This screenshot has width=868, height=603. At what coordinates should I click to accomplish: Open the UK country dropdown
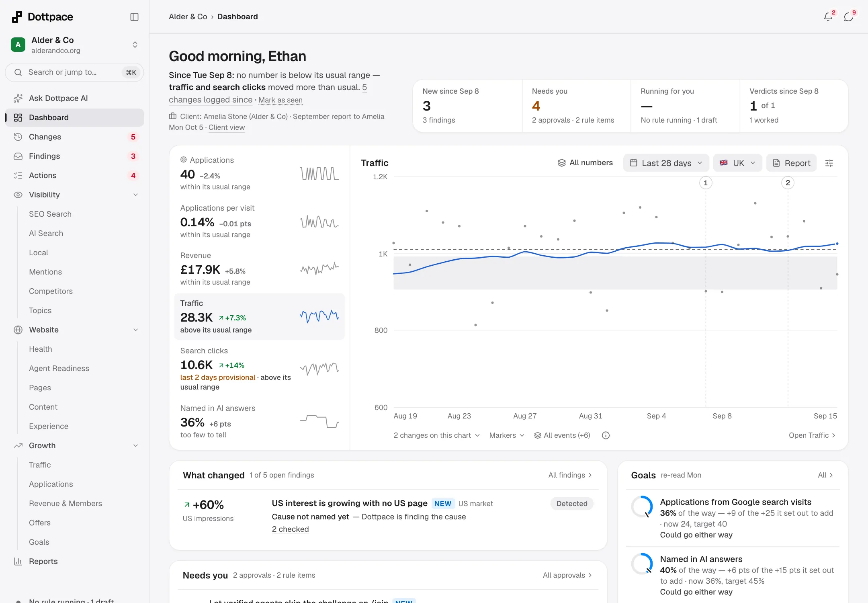pyautogui.click(x=737, y=163)
